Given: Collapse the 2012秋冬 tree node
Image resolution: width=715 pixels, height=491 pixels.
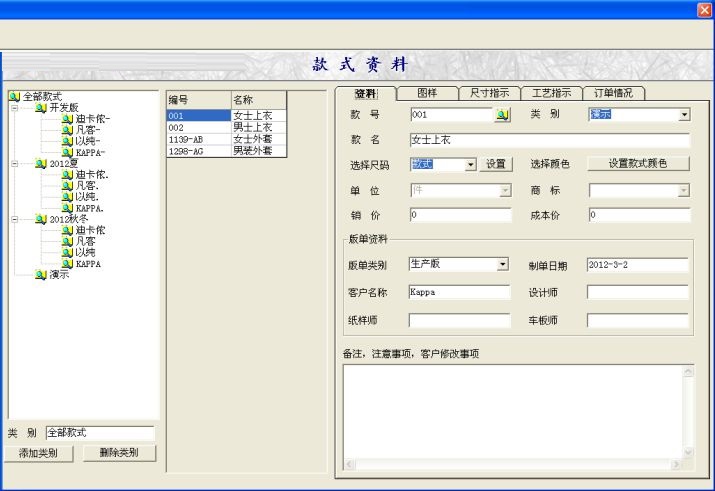Looking at the screenshot, I should click(x=15, y=219).
